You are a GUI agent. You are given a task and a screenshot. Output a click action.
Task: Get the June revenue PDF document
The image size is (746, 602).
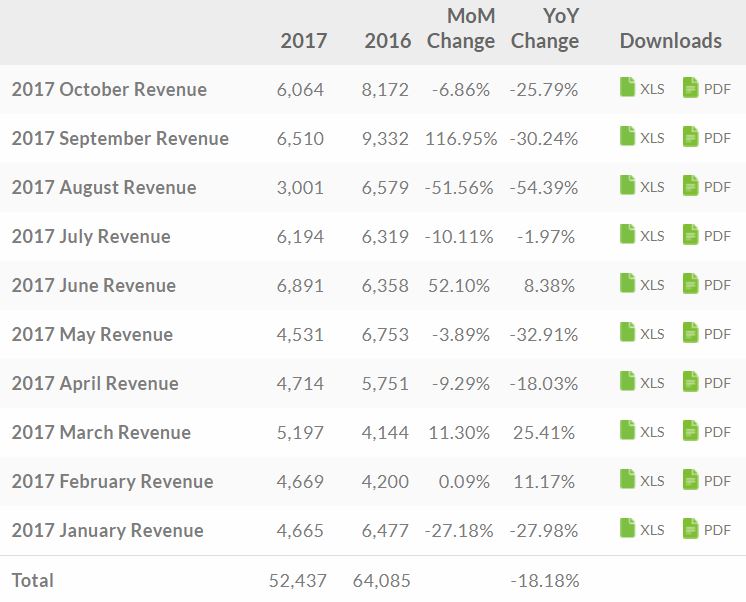coord(707,284)
